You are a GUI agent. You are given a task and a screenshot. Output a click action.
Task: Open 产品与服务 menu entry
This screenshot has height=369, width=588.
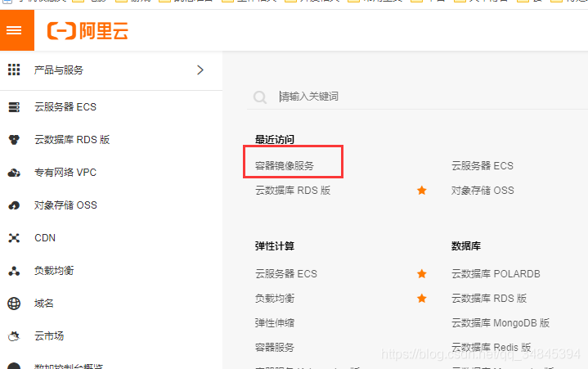pos(59,70)
